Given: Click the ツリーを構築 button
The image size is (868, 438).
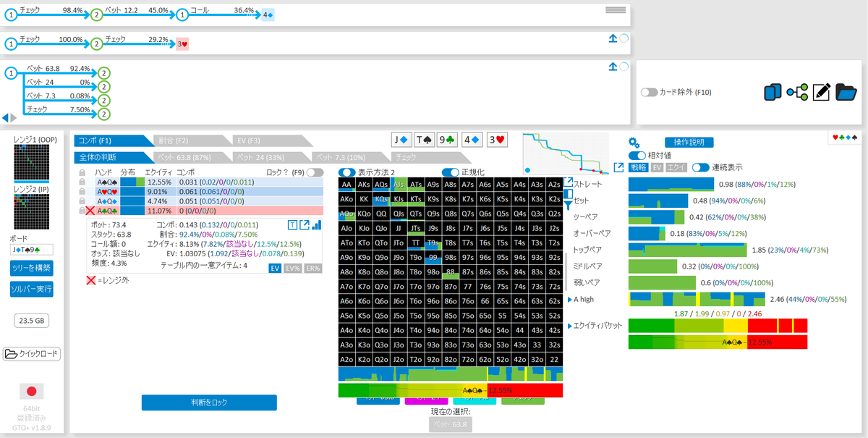Looking at the screenshot, I should 32,268.
